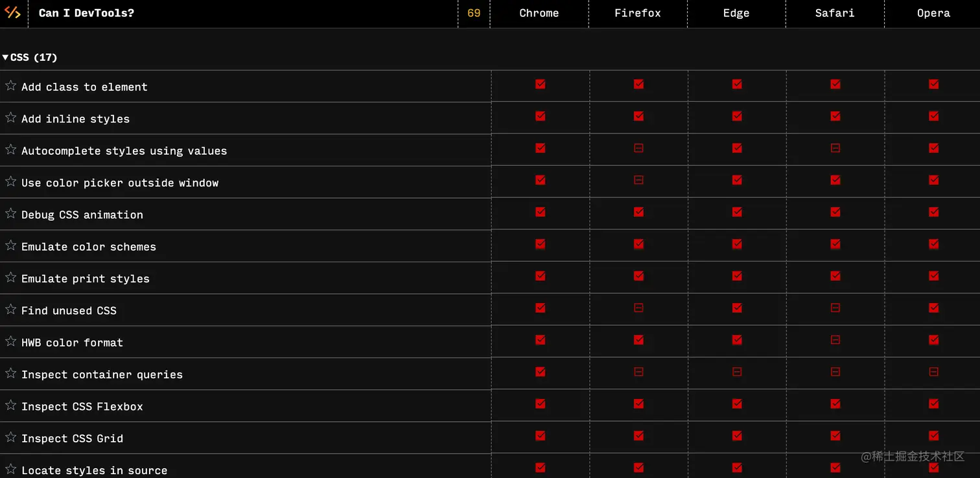Open the Emulate color schemes entry
The height and width of the screenshot is (478, 980).
(89, 247)
